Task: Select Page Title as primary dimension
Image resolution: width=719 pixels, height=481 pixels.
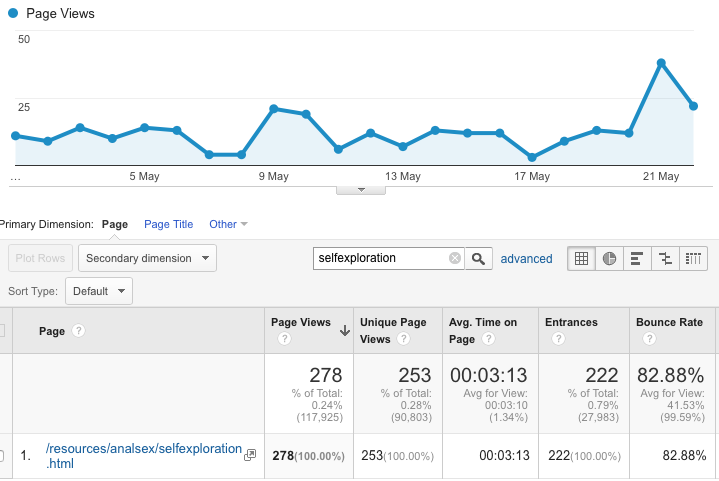Action: pos(169,224)
